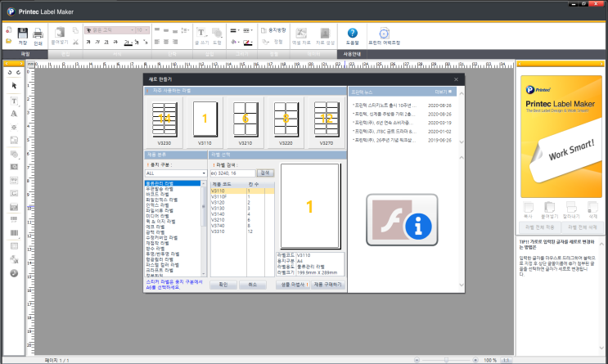Image resolution: width=608 pixels, height=364 pixels.
Task: Select the boxed T text tool in left toolbar
Action: 14,101
